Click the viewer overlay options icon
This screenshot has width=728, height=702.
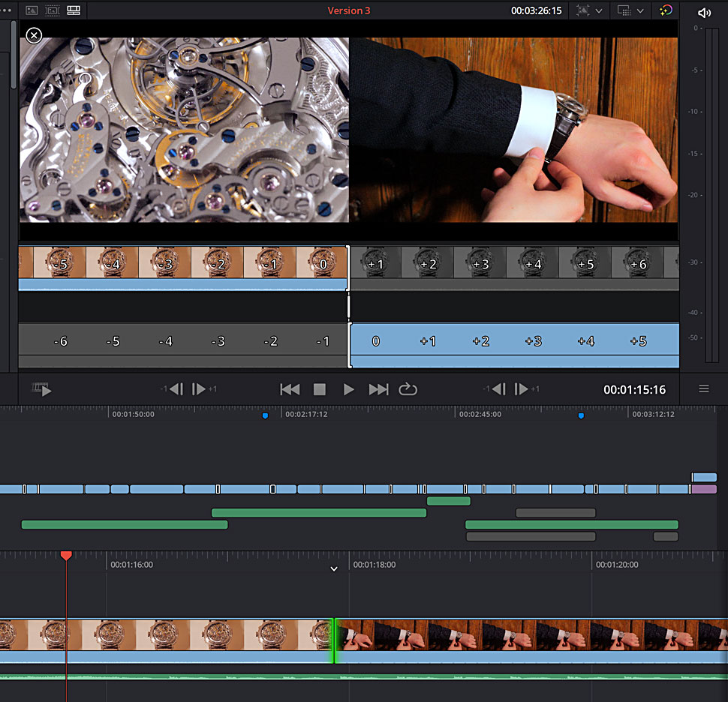click(x=624, y=10)
